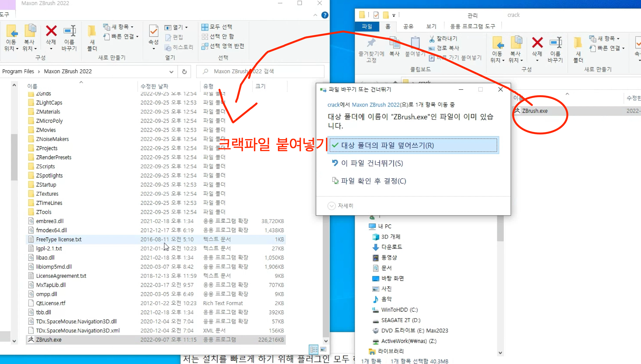Click Select All in left ribbon
This screenshot has height=364, width=641.
pyautogui.click(x=217, y=27)
